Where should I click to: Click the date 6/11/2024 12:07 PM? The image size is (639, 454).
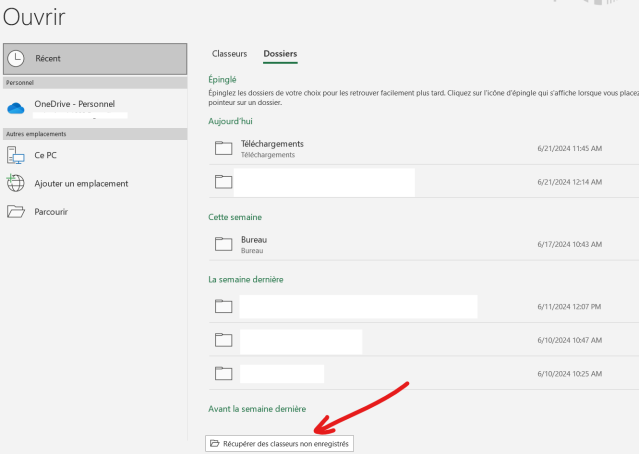569,307
